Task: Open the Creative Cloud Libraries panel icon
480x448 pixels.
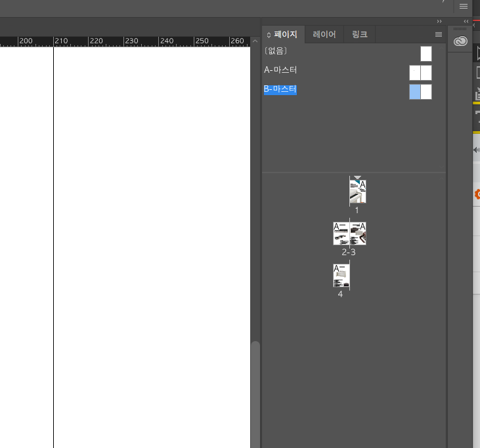Action: pyautogui.click(x=460, y=41)
